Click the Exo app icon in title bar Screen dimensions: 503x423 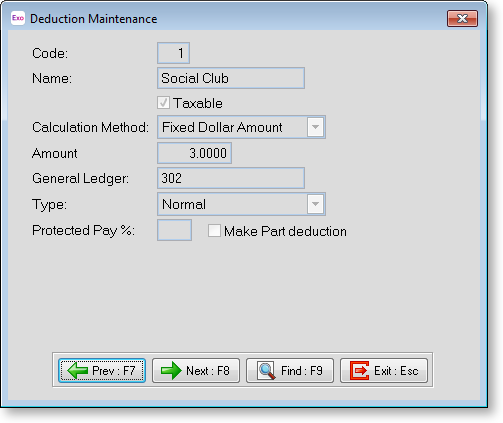point(18,18)
